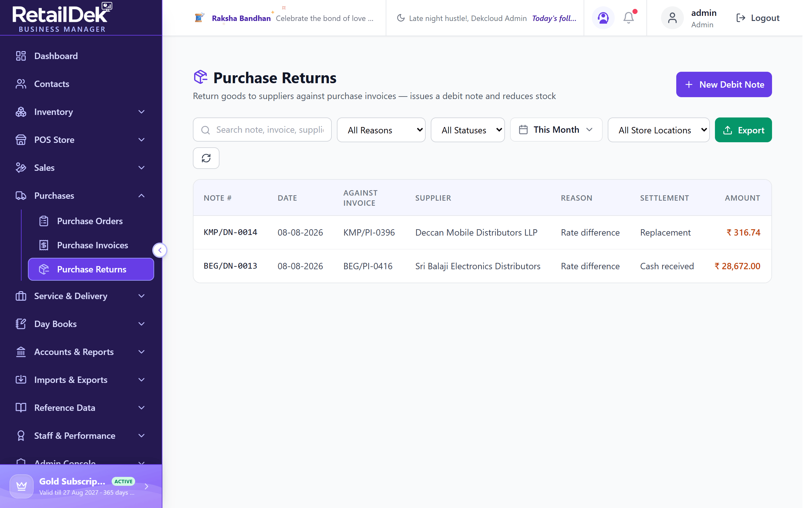Open the Contacts menu item
This screenshot has width=812, height=508.
pos(81,84)
